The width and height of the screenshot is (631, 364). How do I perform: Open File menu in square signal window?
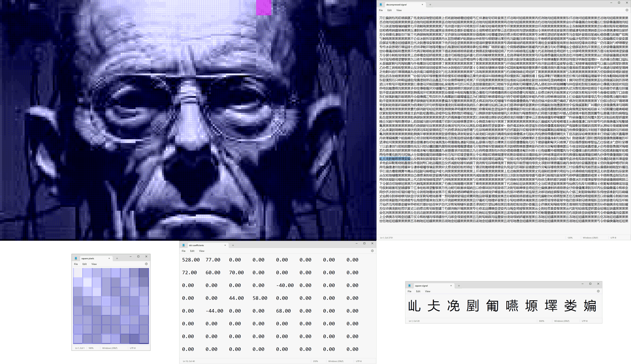tap(409, 291)
